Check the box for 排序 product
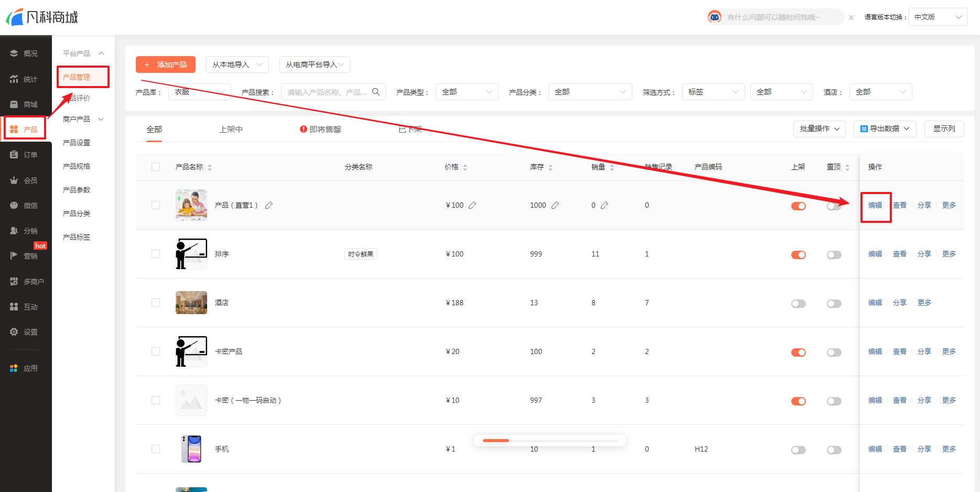The height and width of the screenshot is (492, 980). pyautogui.click(x=156, y=254)
